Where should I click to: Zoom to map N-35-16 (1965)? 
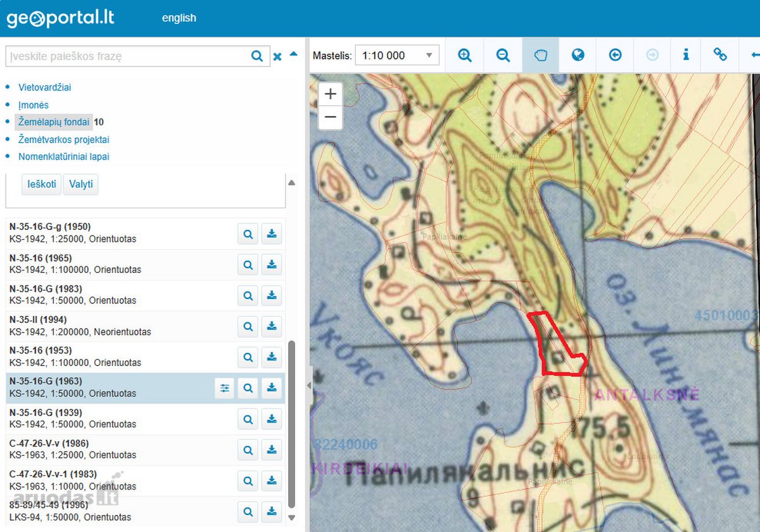tap(248, 264)
